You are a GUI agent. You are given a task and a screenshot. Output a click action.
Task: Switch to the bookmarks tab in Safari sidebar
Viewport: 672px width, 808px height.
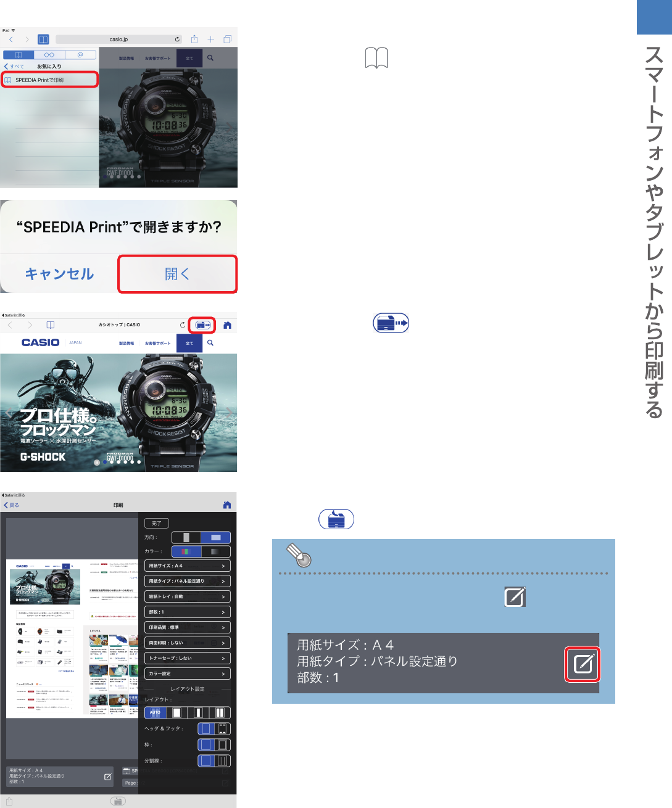[x=19, y=55]
